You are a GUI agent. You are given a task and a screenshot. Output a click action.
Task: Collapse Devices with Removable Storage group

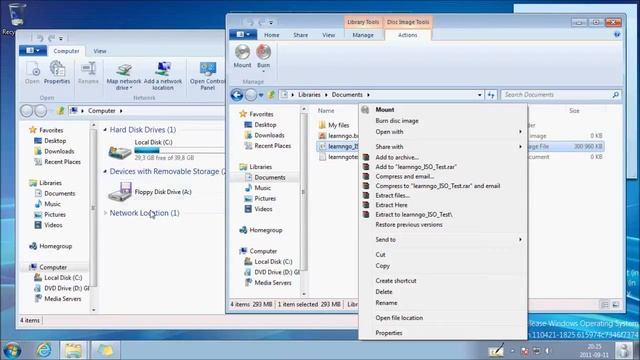coord(105,171)
